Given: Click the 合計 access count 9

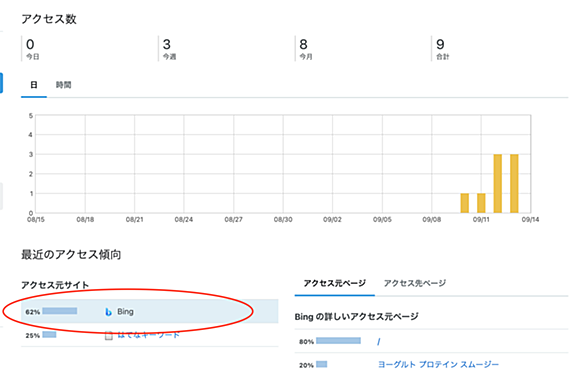Looking at the screenshot, I should pyautogui.click(x=440, y=44).
